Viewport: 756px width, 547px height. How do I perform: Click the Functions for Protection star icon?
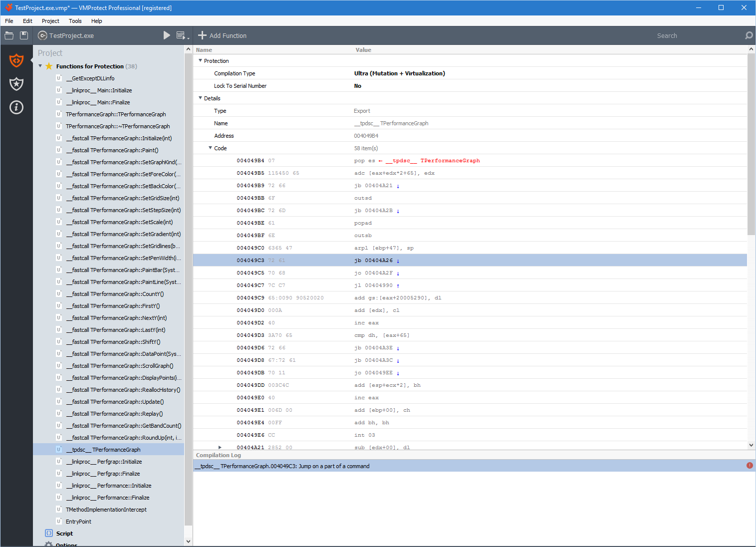point(49,66)
